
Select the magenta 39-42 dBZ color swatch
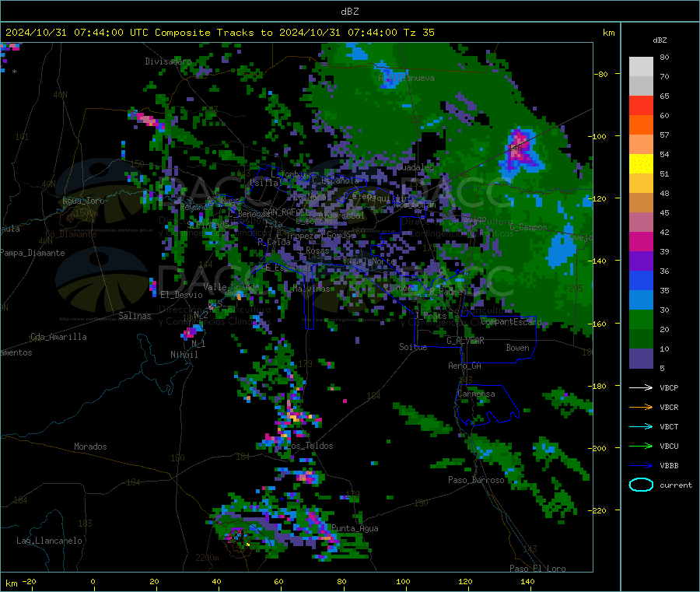(x=641, y=241)
